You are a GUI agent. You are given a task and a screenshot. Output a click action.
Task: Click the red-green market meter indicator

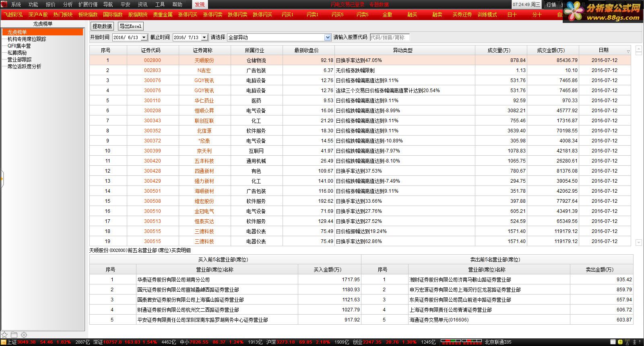click(x=461, y=342)
